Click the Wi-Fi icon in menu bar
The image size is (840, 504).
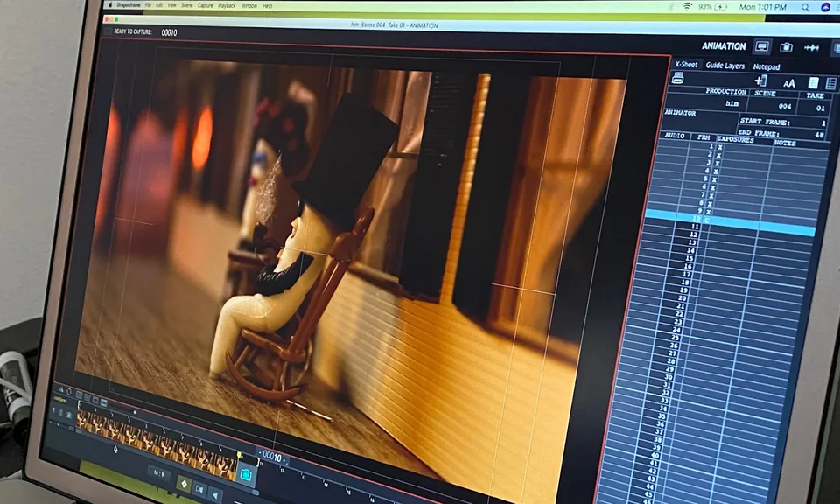click(687, 6)
